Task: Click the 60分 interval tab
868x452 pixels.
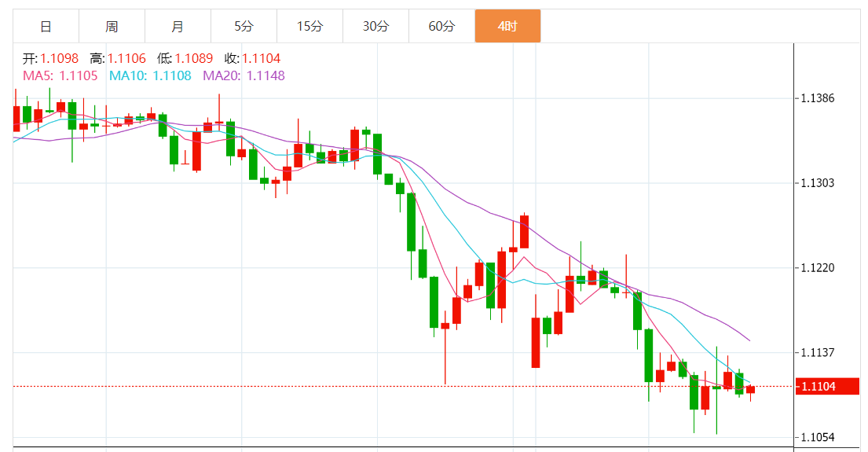Action: pyautogui.click(x=441, y=26)
